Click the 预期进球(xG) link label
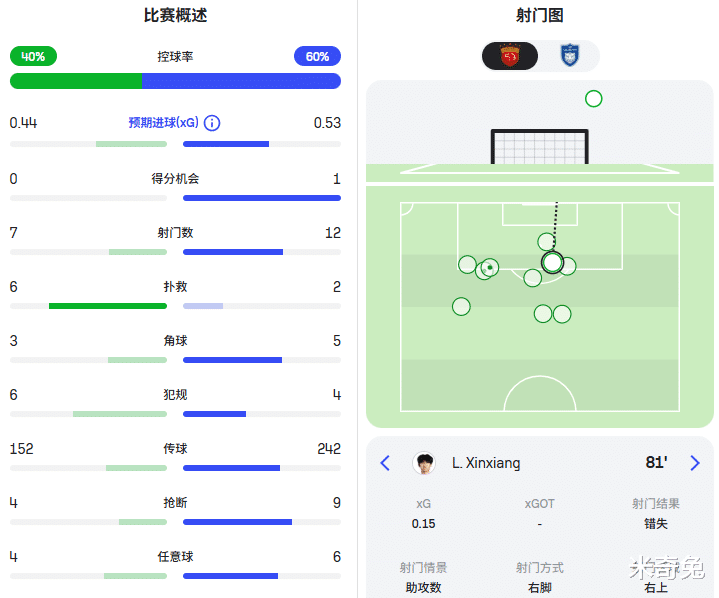 [163, 123]
